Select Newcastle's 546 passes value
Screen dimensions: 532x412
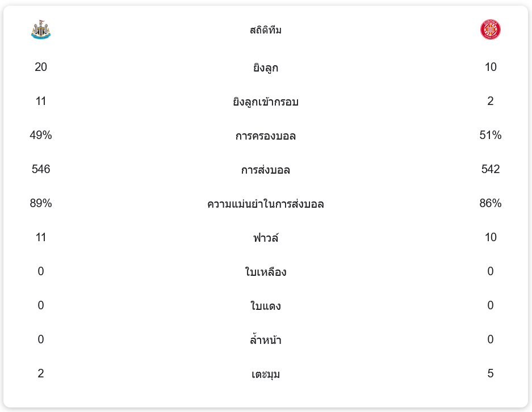click(41, 169)
